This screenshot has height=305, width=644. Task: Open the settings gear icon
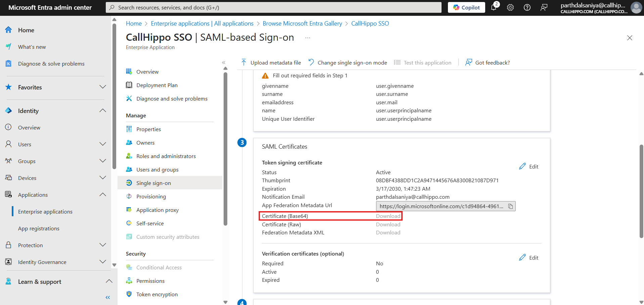pos(510,7)
